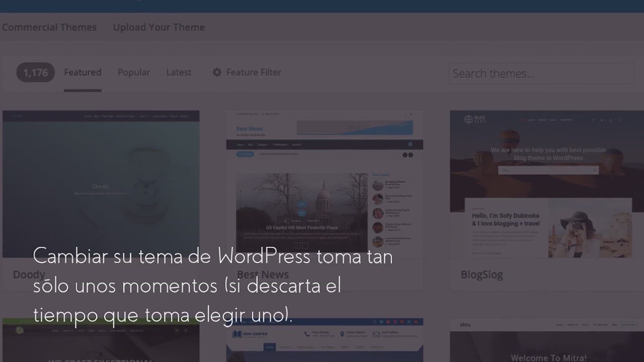Select the Featured themes tab
This screenshot has height=362, width=644.
pyautogui.click(x=83, y=72)
